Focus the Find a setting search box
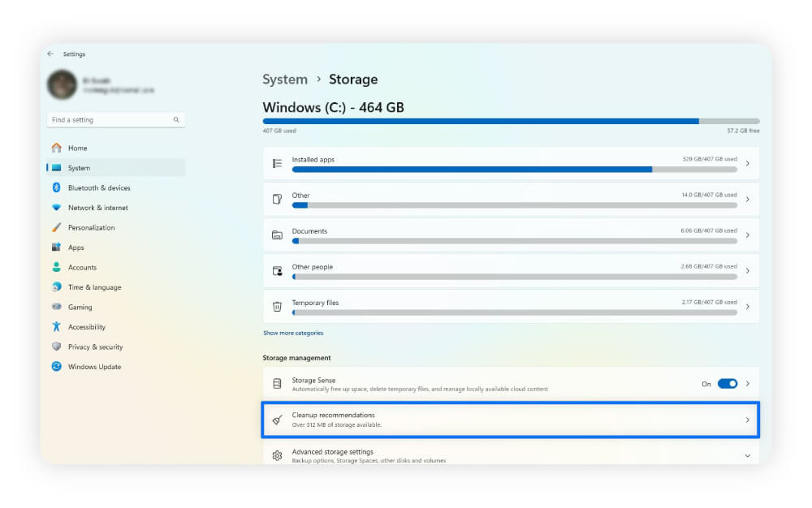The width and height of the screenshot is (812, 508). (115, 119)
